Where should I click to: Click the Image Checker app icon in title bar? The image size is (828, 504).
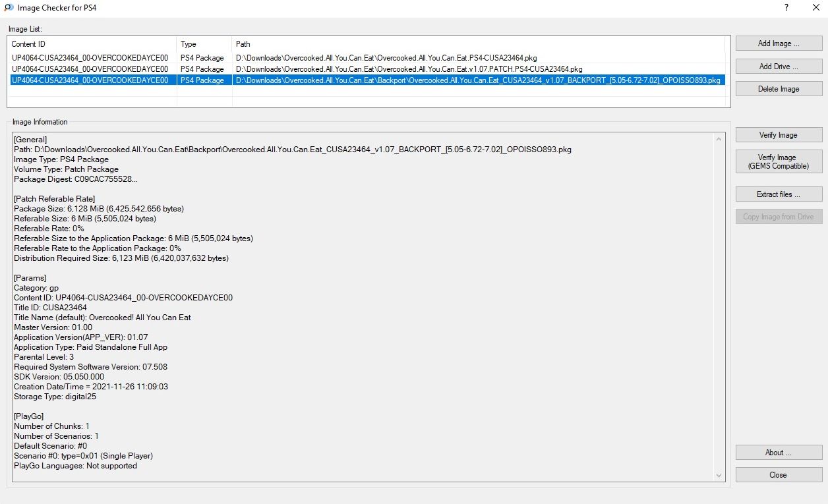(x=7, y=8)
